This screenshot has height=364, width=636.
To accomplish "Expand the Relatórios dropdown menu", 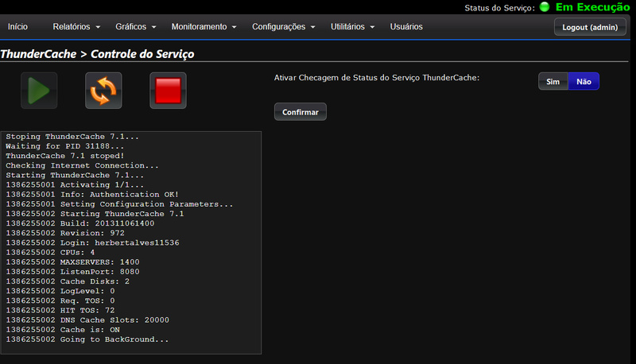I will pyautogui.click(x=76, y=26).
